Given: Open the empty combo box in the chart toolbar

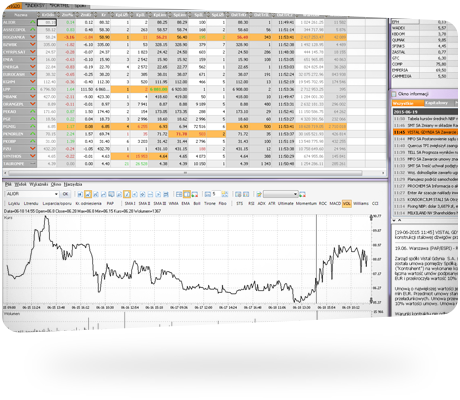Looking at the screenshot, I should pyautogui.click(x=281, y=194).
